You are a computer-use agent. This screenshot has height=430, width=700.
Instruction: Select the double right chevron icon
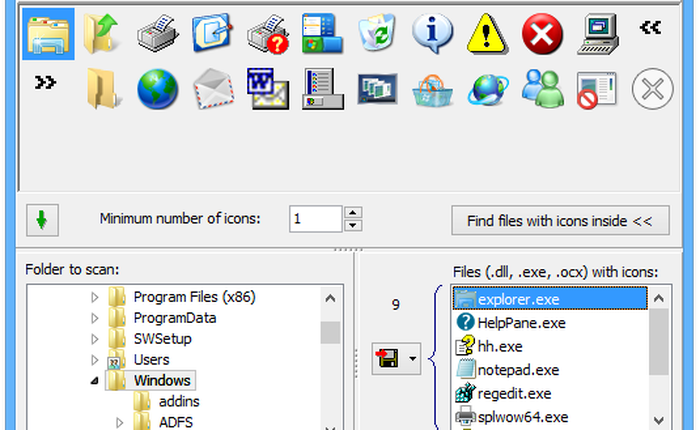(x=45, y=82)
